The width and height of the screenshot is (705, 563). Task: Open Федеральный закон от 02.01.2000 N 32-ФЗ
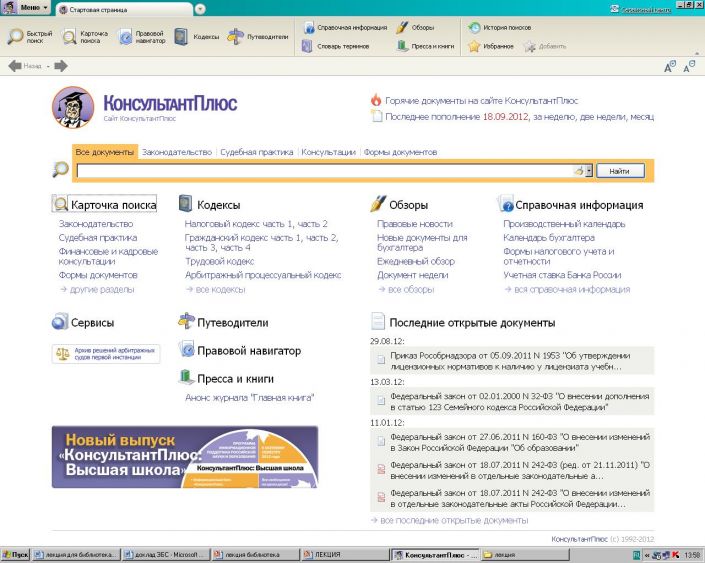point(512,402)
